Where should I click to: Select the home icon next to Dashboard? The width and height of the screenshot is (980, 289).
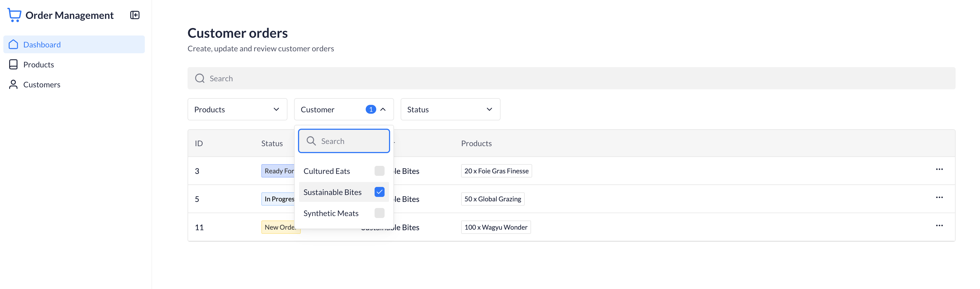[13, 44]
